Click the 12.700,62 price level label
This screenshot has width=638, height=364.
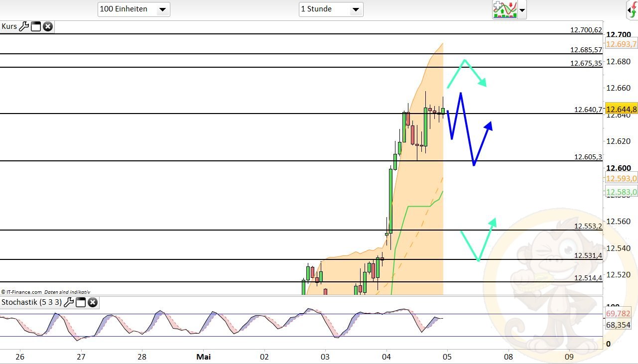coord(585,30)
